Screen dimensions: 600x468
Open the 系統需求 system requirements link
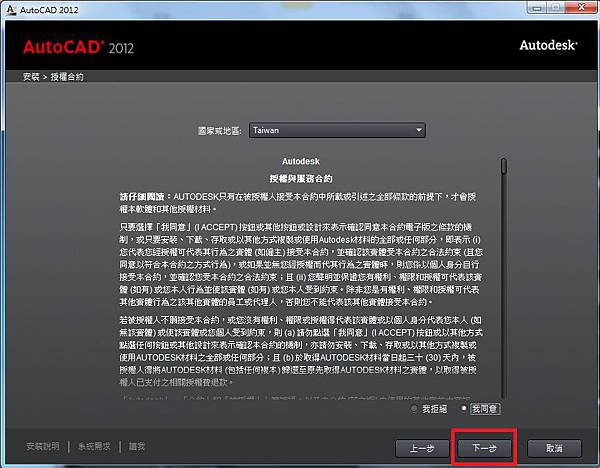94,446
